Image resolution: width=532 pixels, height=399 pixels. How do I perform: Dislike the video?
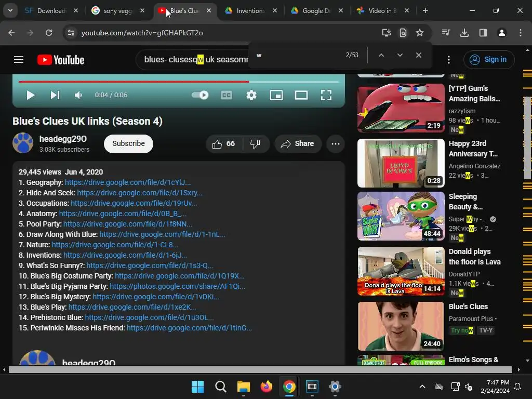click(x=256, y=144)
